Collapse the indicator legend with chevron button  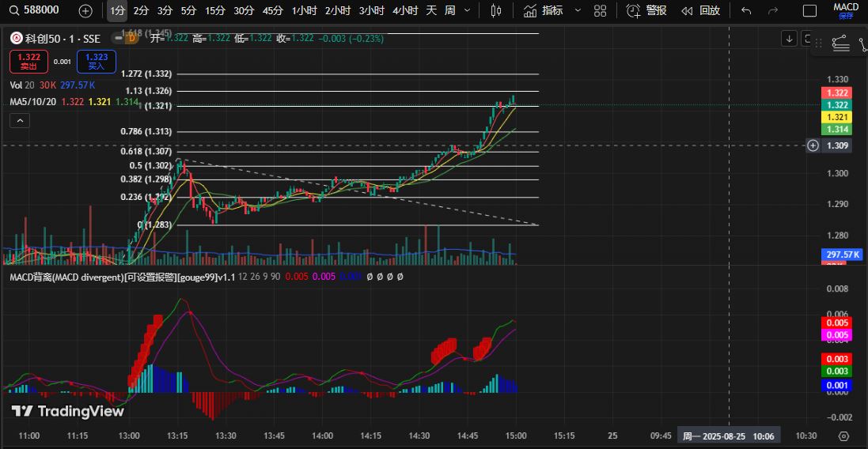20,120
